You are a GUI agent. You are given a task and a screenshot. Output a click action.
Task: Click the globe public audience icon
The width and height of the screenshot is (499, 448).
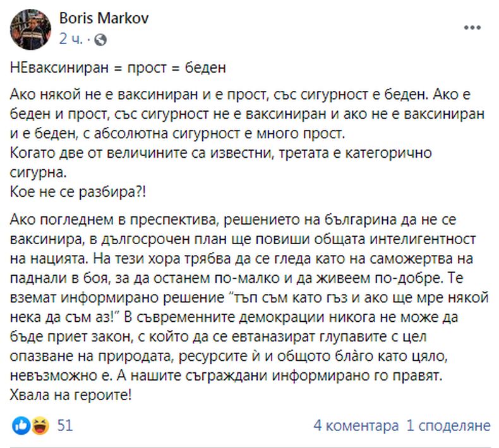(101, 39)
